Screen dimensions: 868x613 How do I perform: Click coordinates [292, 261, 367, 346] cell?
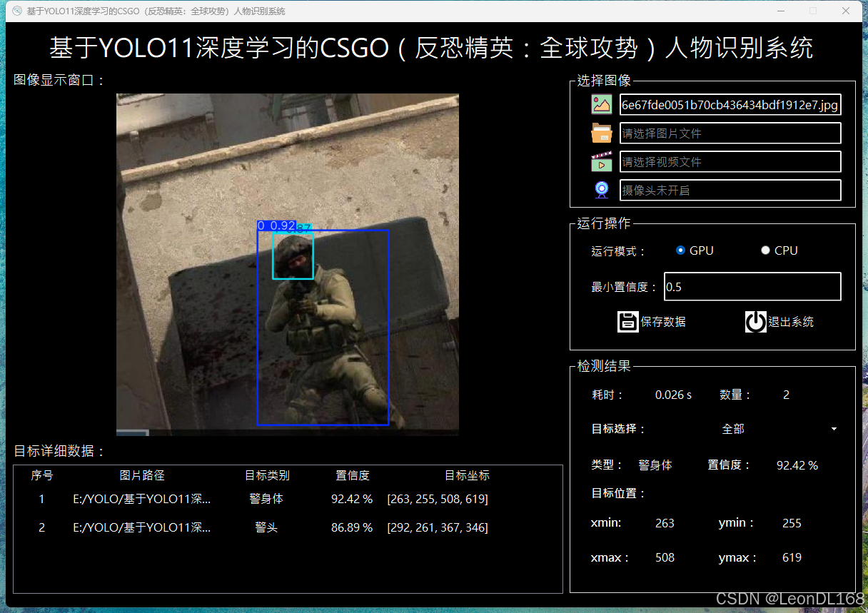(438, 527)
